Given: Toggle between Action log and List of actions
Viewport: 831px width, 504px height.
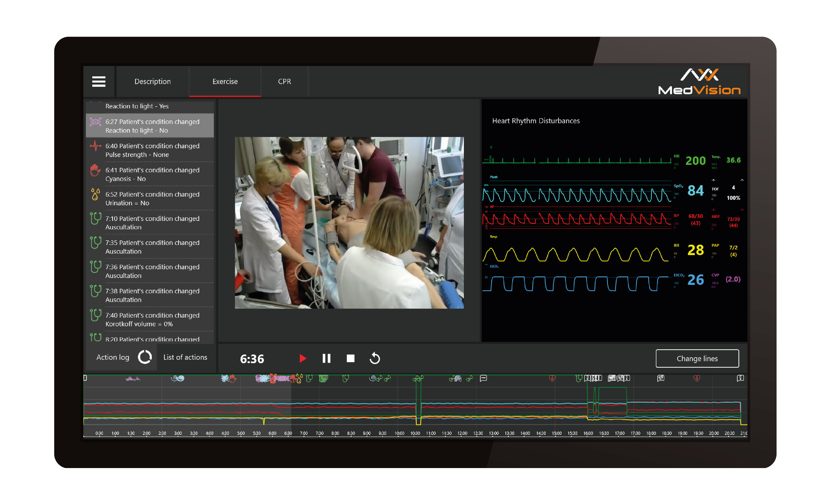Looking at the screenshot, I should pyautogui.click(x=145, y=357).
